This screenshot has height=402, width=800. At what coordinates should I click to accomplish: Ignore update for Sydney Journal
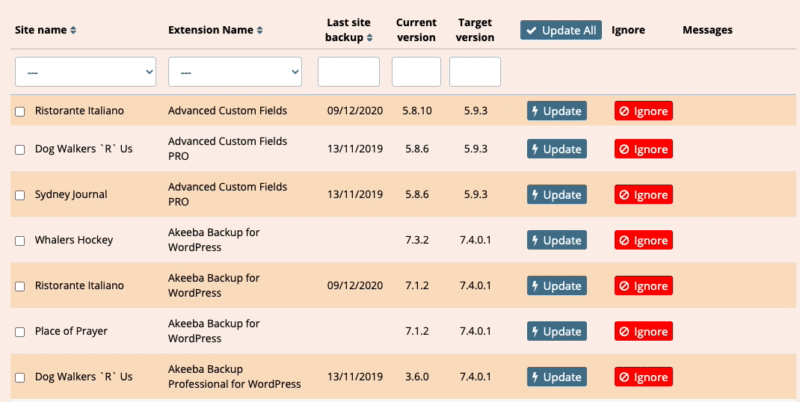[x=643, y=194]
